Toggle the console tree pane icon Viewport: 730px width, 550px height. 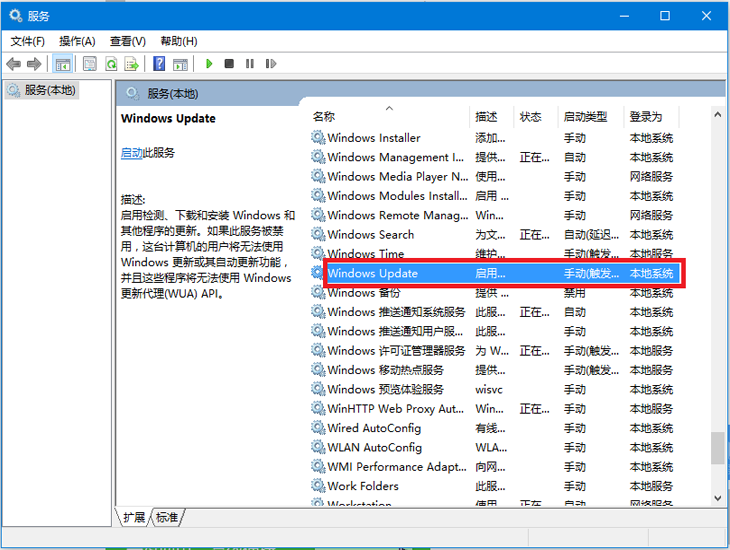(x=62, y=63)
